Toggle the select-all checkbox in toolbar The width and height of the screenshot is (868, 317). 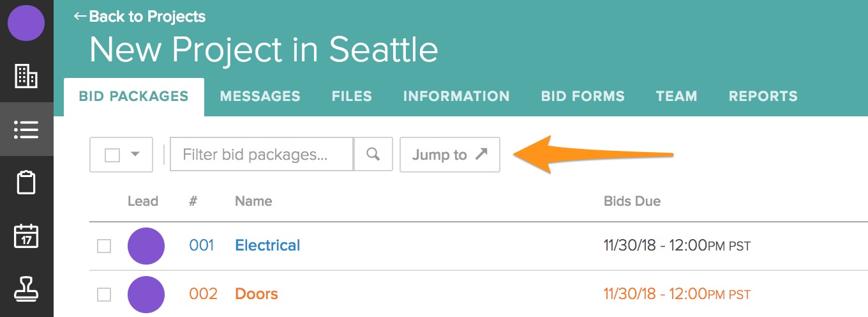[x=112, y=155]
